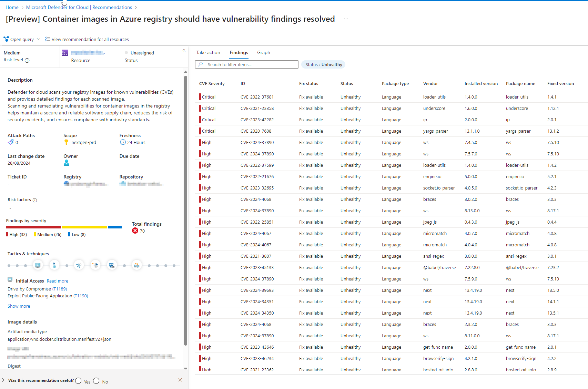Go to Home breadcrumb

point(12,7)
